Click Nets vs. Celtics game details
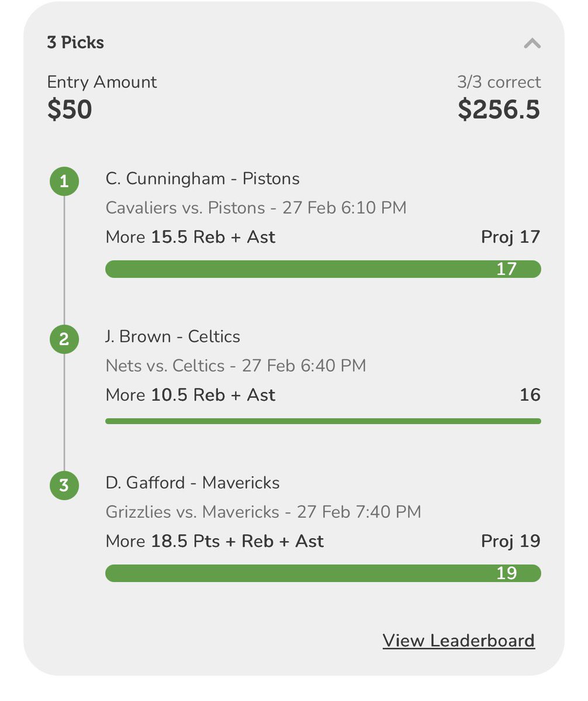This screenshot has width=588, height=701. pos(236,366)
